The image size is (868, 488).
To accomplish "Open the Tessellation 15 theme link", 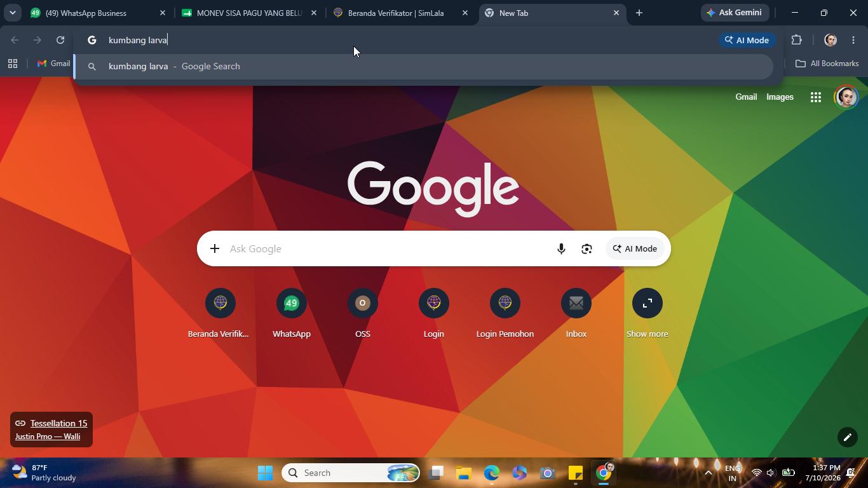I will pyautogui.click(x=58, y=423).
